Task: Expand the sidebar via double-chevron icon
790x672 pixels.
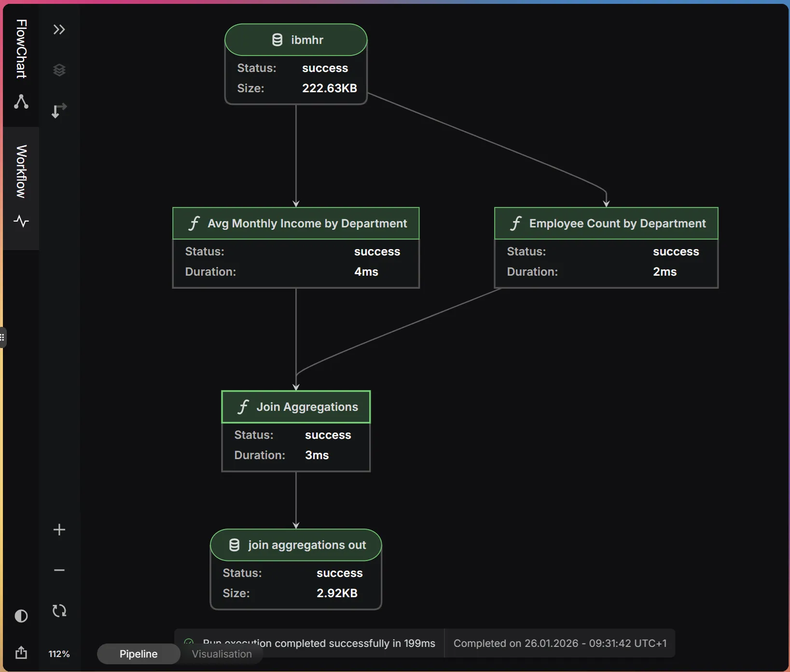Action: (59, 29)
